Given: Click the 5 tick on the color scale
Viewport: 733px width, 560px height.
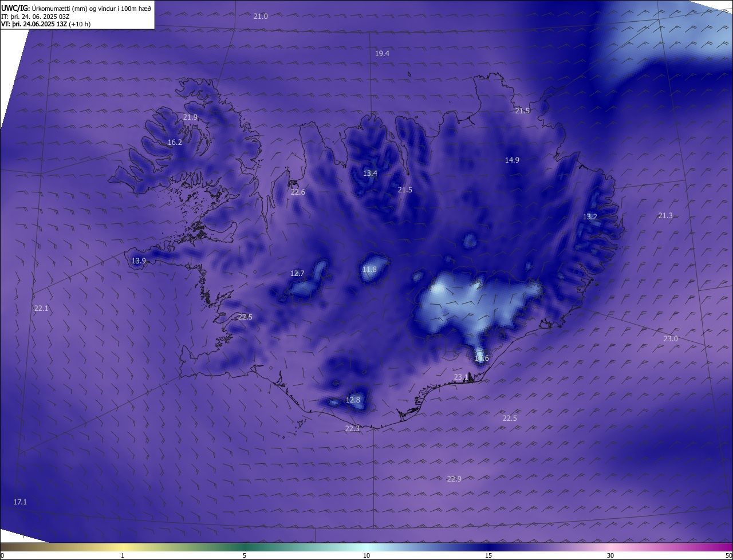Looking at the screenshot, I should (245, 555).
